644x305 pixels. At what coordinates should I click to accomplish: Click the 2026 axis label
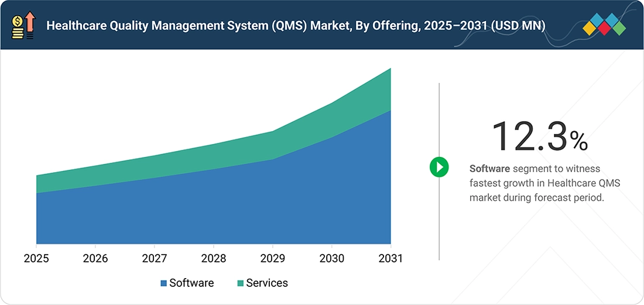point(95,259)
